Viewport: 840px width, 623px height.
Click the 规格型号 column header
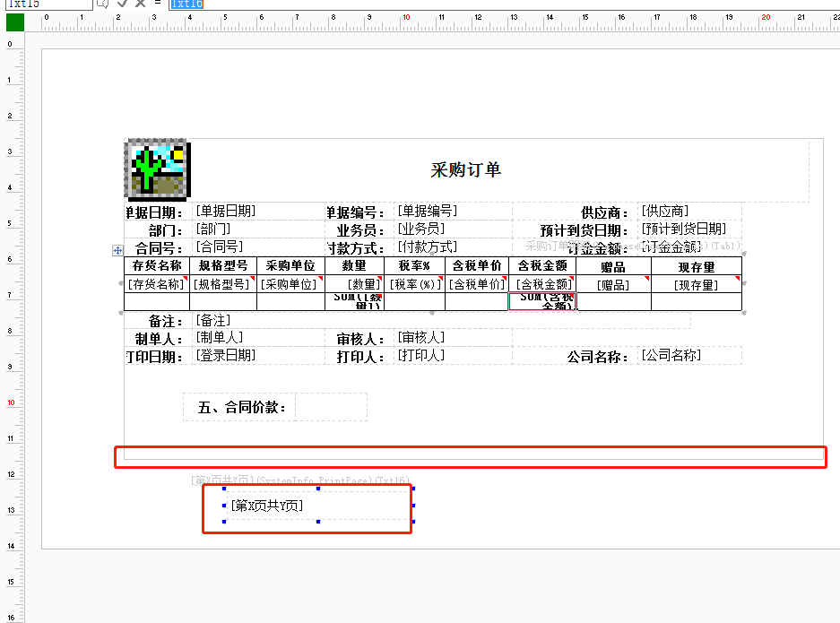pyautogui.click(x=223, y=265)
